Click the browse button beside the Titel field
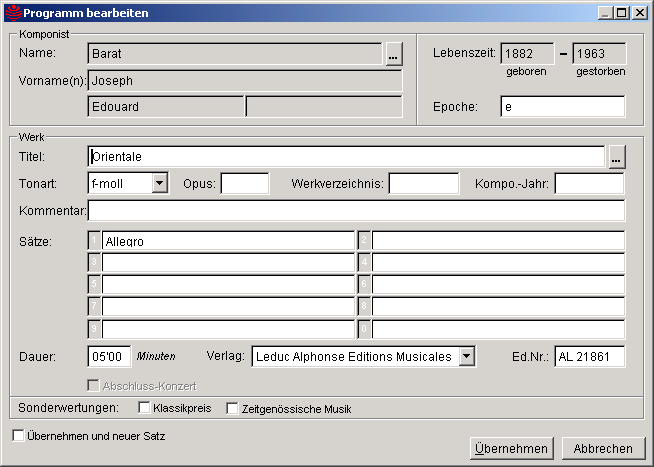 click(616, 157)
